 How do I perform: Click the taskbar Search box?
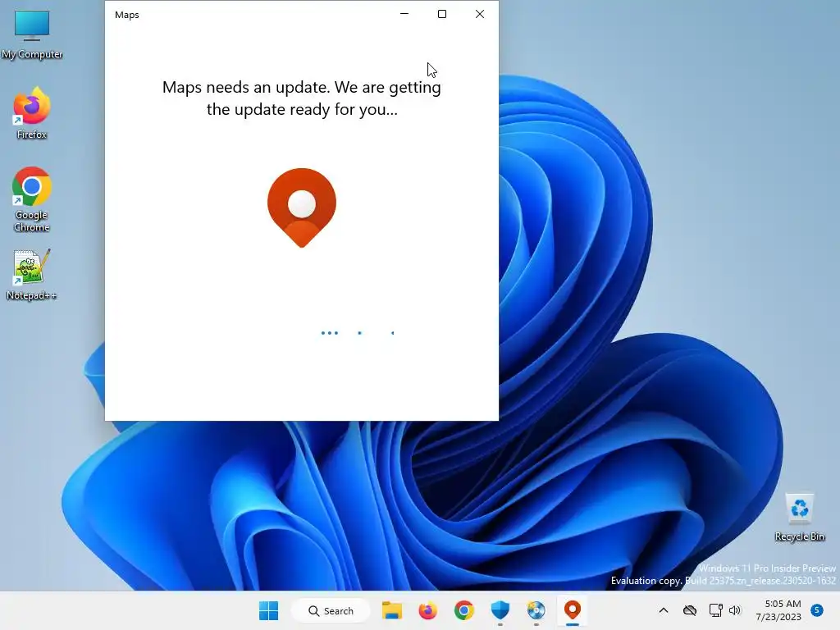point(331,610)
